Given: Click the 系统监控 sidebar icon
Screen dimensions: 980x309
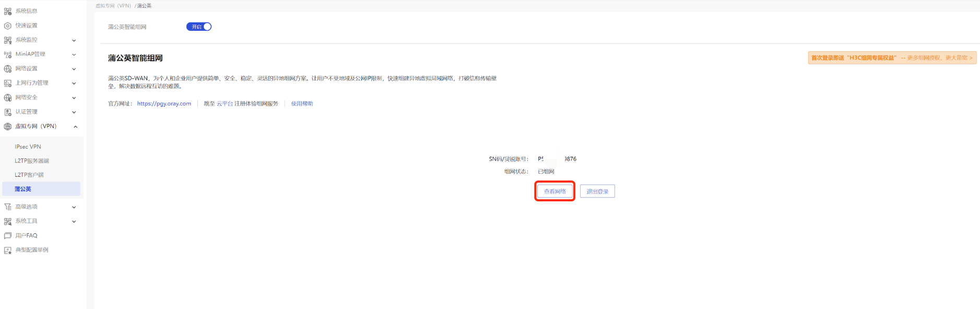Looking at the screenshot, I should 8,40.
